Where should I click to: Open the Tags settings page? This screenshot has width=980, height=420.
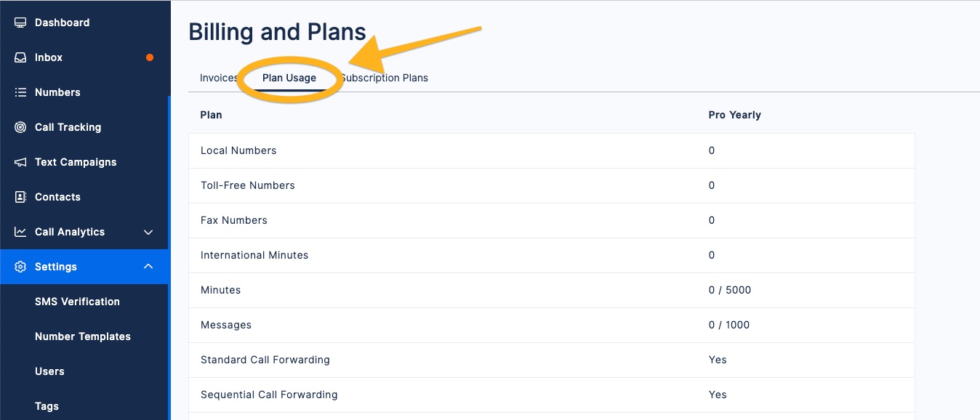[47, 406]
